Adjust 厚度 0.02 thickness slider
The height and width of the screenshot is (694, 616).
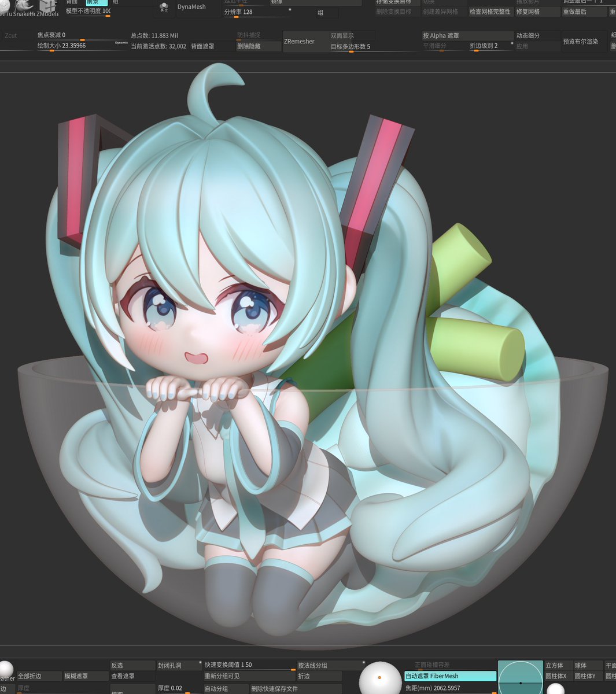(x=179, y=689)
